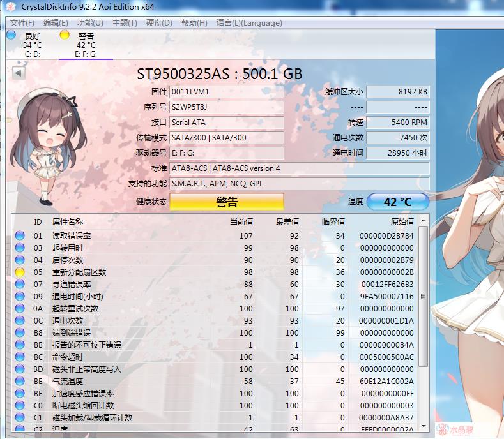The width and height of the screenshot is (504, 439).
Task: Click the status orb for 01 读取错误率
Action: point(20,235)
